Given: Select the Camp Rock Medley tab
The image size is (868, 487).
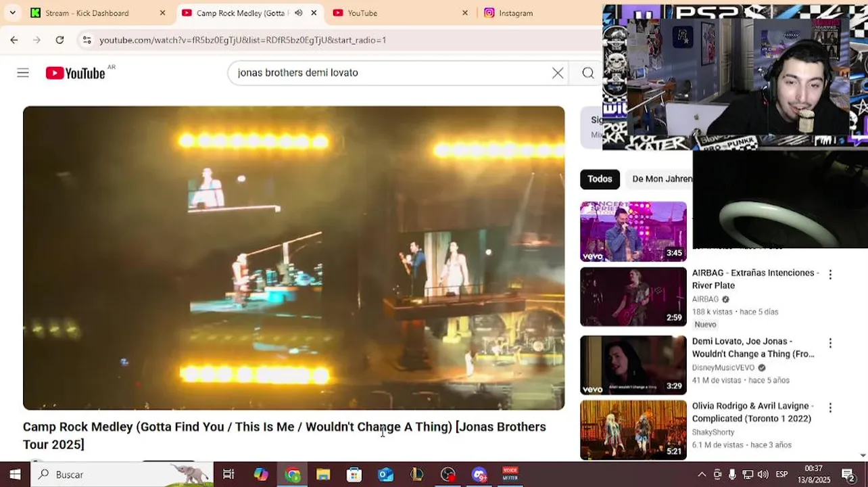Looking at the screenshot, I should point(243,13).
